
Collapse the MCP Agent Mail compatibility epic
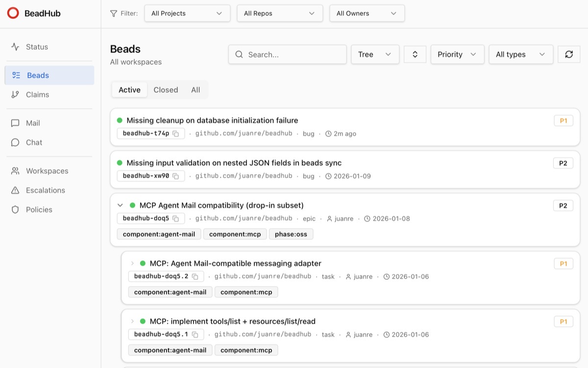coord(120,206)
